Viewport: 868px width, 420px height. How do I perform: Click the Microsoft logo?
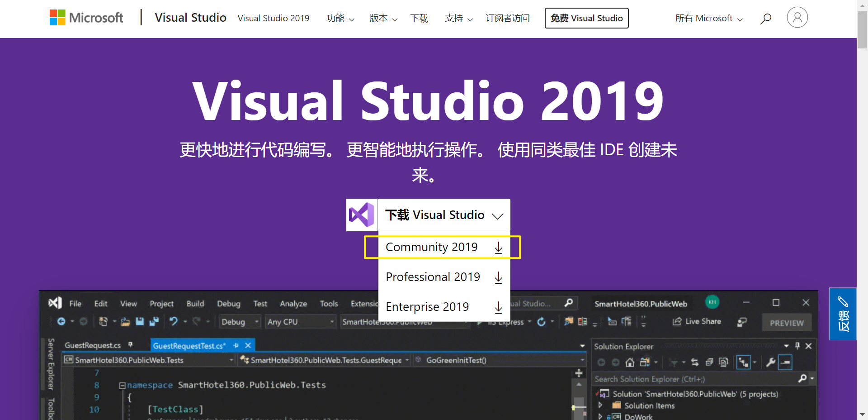86,17
